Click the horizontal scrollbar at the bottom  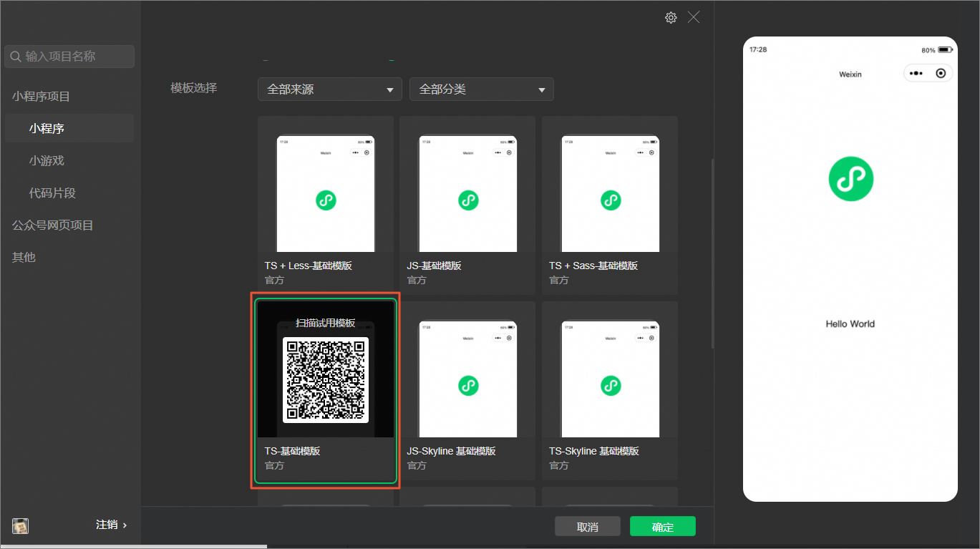pos(133,546)
